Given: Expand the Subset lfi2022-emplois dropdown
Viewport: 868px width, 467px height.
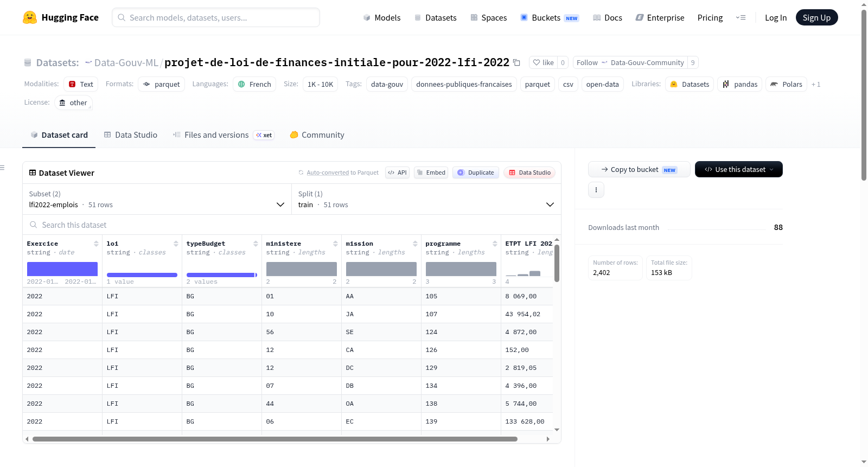Looking at the screenshot, I should [x=157, y=199].
